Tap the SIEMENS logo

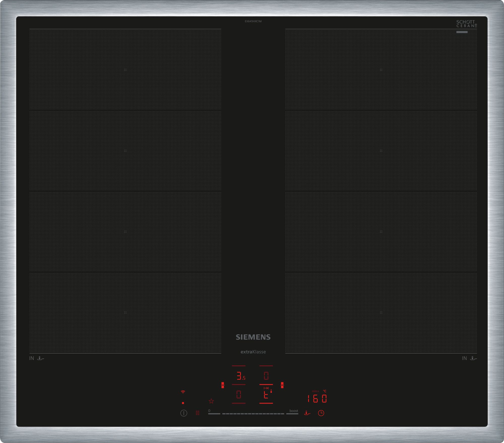[253, 337]
